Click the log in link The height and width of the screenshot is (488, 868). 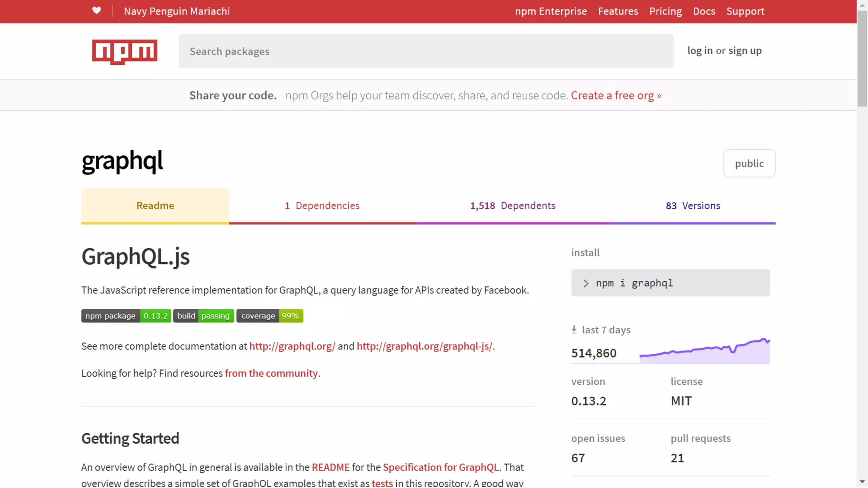coord(700,51)
